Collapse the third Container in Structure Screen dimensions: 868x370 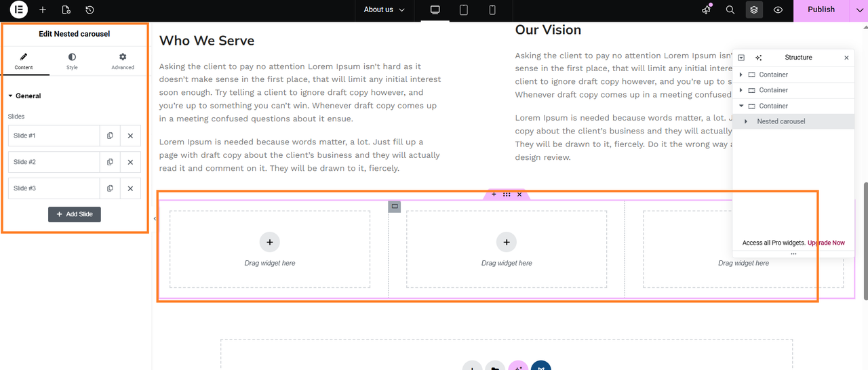pos(741,106)
